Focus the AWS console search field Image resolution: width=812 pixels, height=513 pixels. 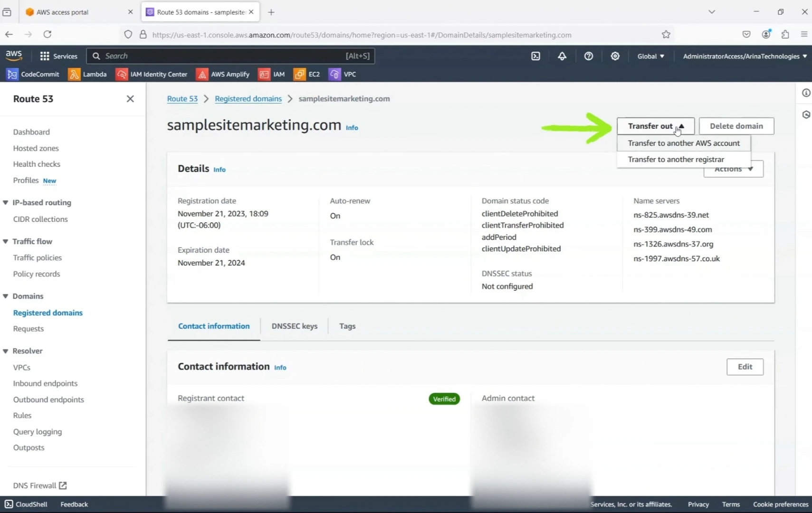pyautogui.click(x=230, y=56)
